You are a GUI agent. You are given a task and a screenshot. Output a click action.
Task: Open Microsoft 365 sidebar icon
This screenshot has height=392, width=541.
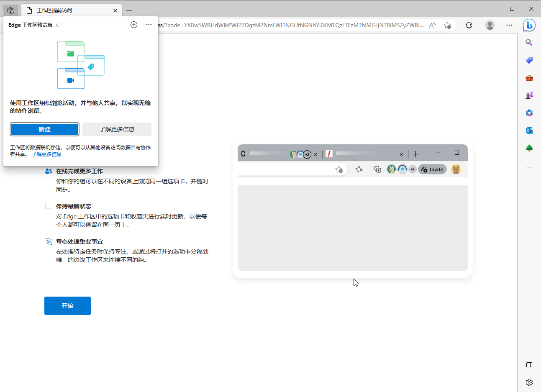[529, 113]
